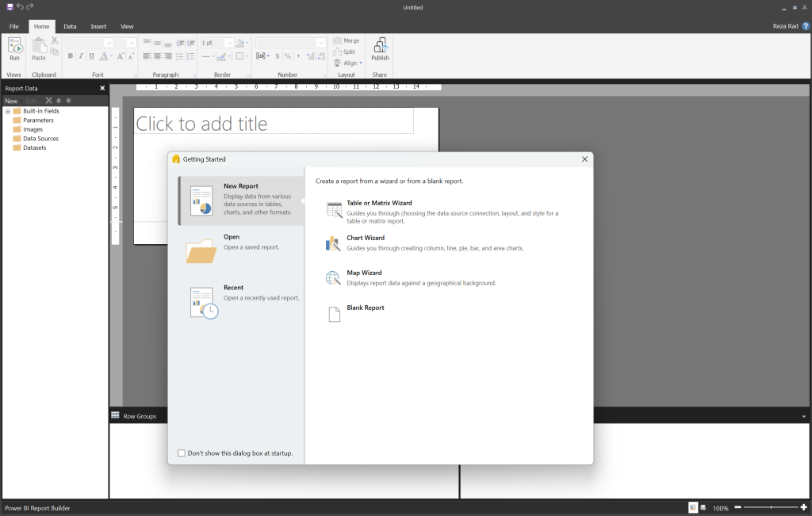812x516 pixels.
Task: Create a Blank Report
Action: (365, 308)
